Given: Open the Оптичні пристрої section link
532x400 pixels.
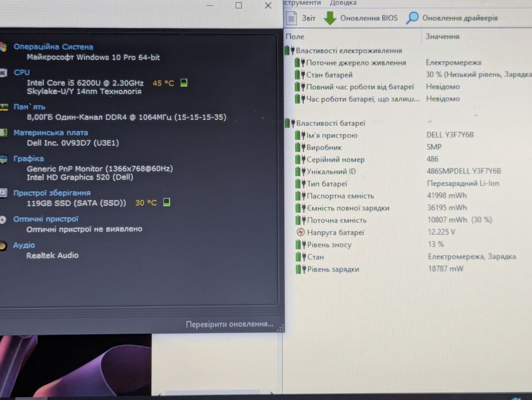Looking at the screenshot, I should click(46, 219).
